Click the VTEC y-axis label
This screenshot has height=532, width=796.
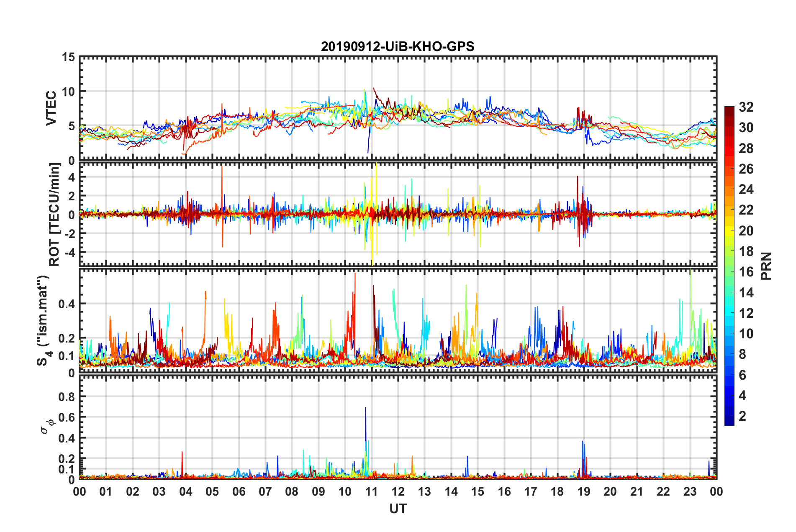coord(51,108)
